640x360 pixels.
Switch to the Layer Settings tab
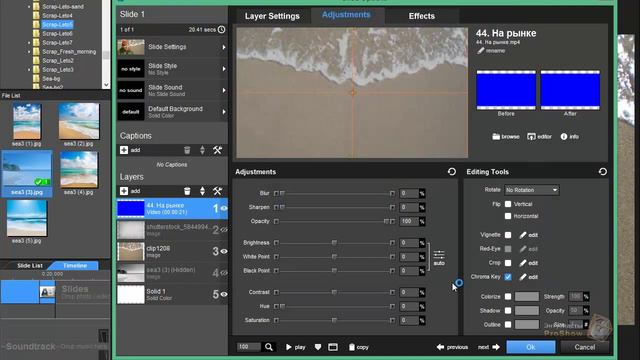pyautogui.click(x=272, y=16)
